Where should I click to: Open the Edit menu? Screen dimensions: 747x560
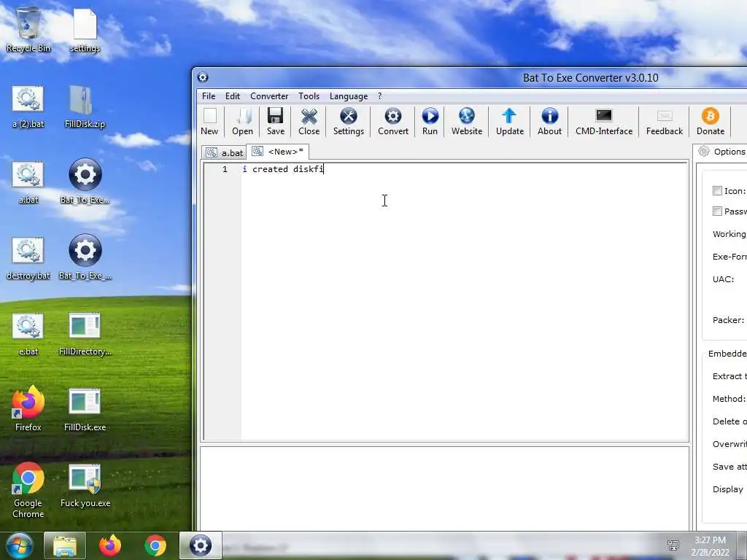click(x=233, y=96)
